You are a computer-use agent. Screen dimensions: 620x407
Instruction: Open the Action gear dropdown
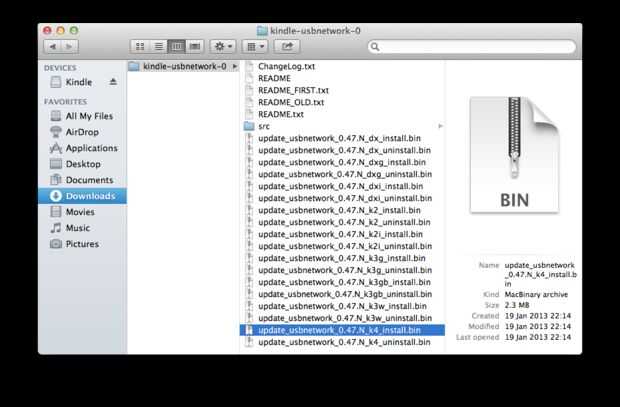[223, 47]
